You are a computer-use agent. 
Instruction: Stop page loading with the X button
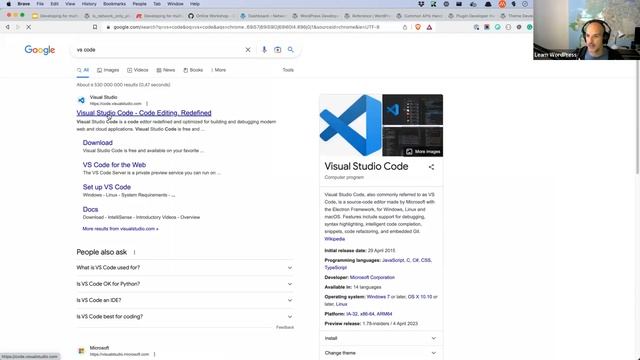(29, 27)
